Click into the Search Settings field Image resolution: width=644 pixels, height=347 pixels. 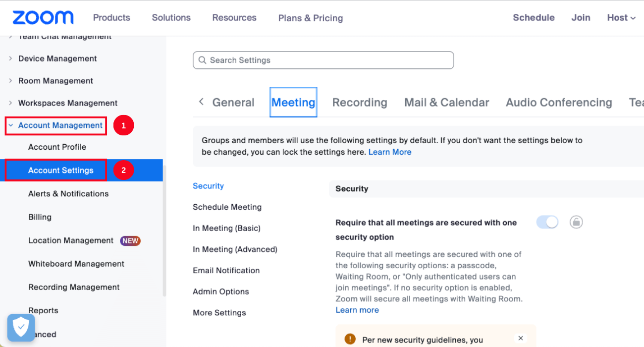323,60
